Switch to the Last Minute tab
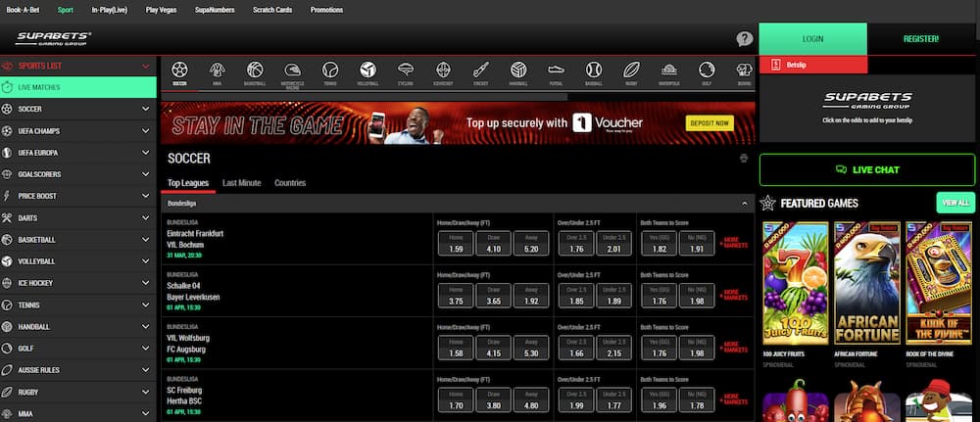 point(241,183)
